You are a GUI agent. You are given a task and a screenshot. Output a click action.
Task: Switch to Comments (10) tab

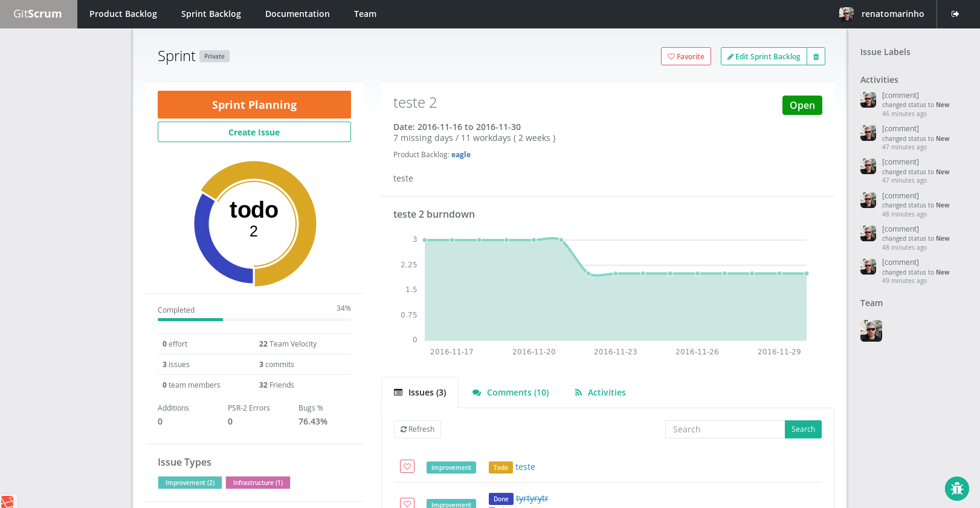pos(511,392)
